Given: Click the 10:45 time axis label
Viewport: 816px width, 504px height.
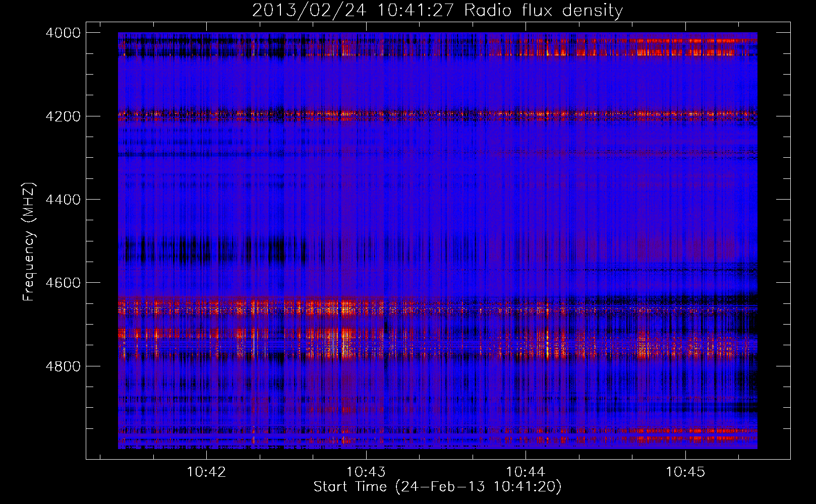Looking at the screenshot, I should pos(685,472).
